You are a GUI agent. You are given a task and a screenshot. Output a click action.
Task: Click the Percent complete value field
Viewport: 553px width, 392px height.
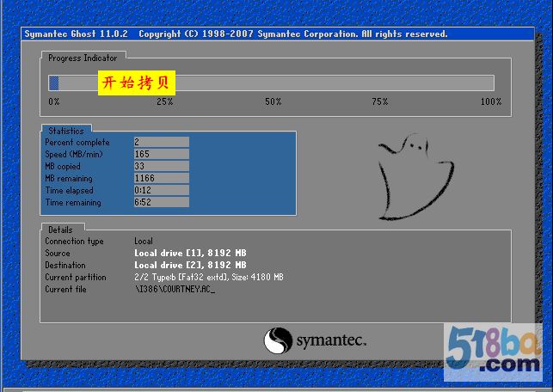coord(162,142)
